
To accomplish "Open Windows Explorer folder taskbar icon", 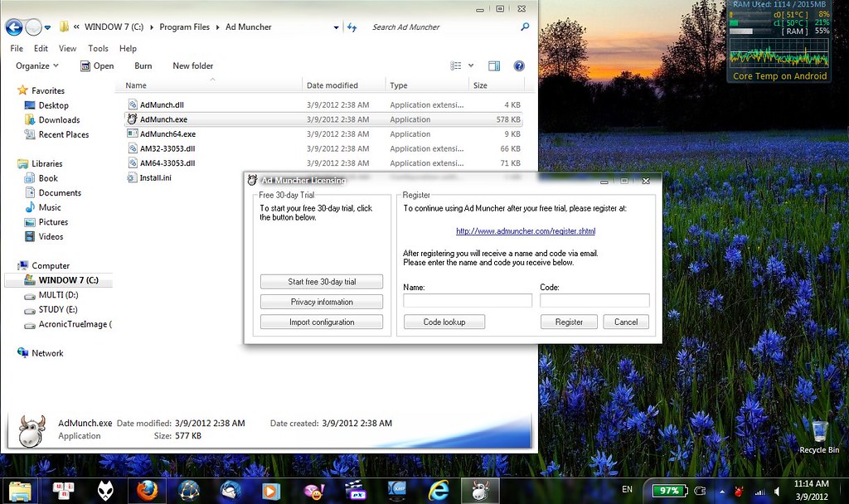I will tap(20, 491).
